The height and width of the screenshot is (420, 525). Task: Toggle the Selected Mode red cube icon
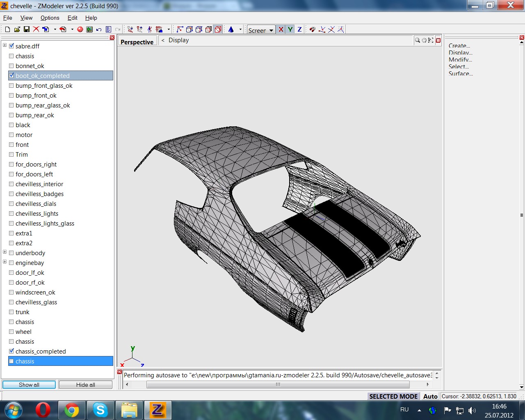click(218, 29)
